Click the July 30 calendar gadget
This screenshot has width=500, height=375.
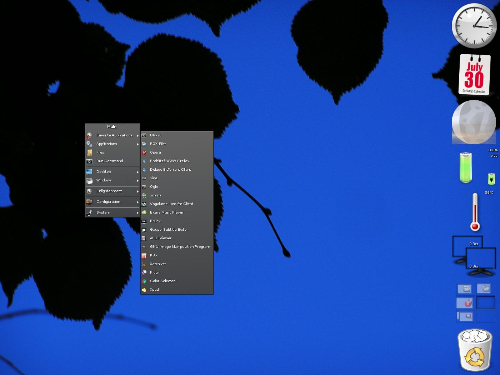(x=474, y=75)
